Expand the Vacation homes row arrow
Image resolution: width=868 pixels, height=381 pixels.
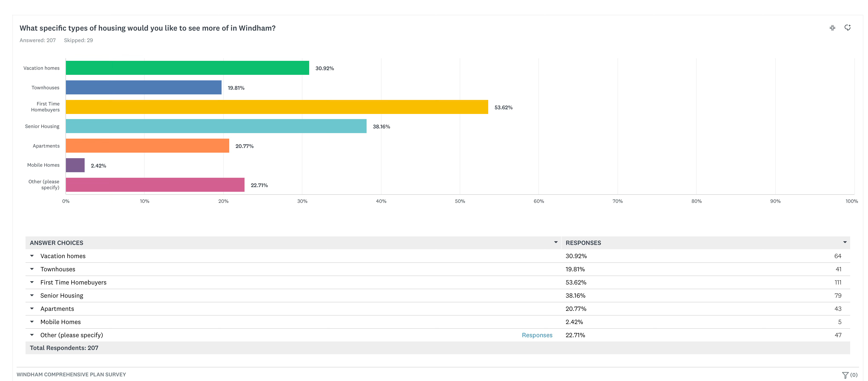[32, 256]
